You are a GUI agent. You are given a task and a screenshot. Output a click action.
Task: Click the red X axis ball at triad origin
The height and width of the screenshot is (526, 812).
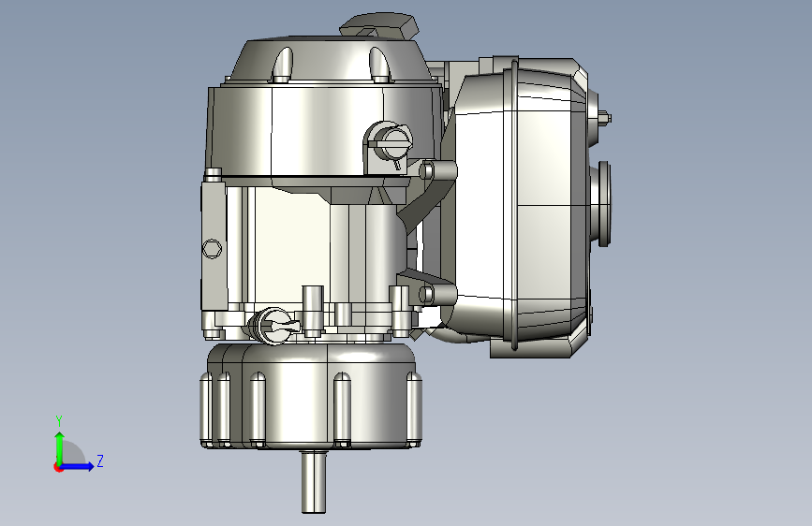pyautogui.click(x=58, y=467)
